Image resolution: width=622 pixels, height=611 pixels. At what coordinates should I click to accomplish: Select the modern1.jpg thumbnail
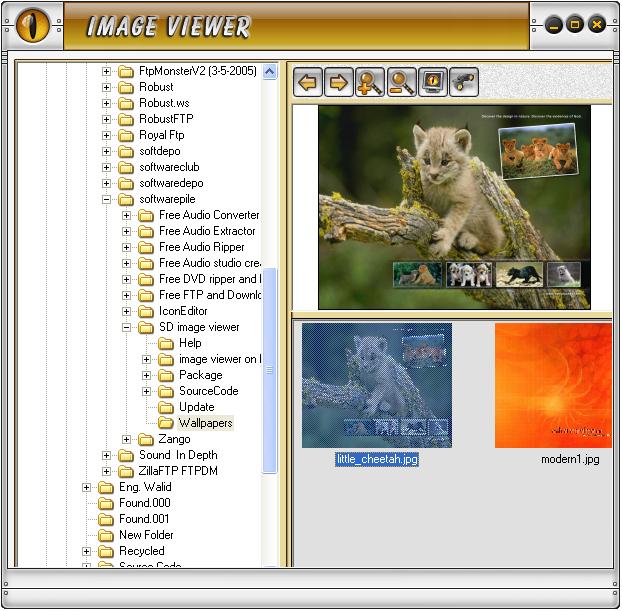click(553, 385)
